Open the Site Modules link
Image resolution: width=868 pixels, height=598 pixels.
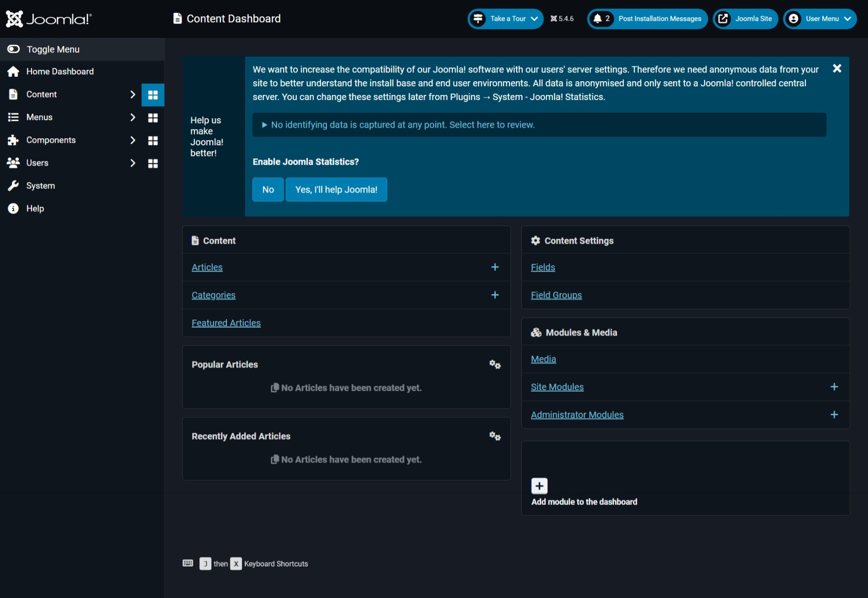point(557,387)
